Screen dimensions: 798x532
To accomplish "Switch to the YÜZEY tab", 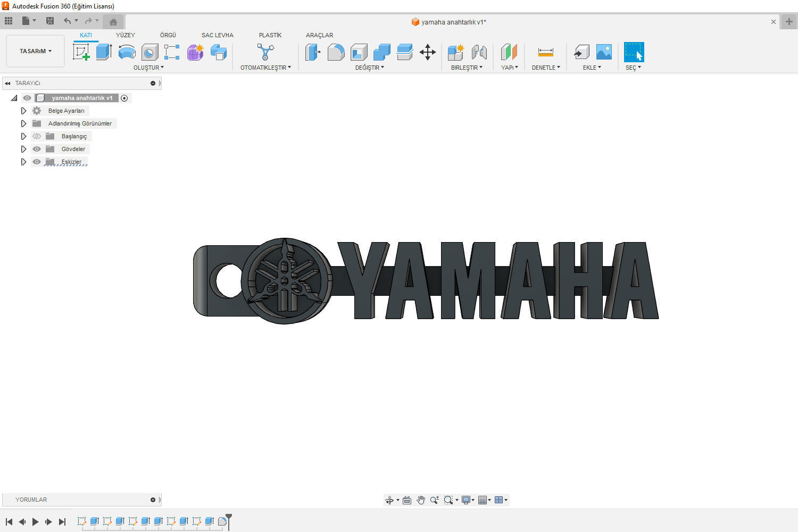I will coord(126,35).
